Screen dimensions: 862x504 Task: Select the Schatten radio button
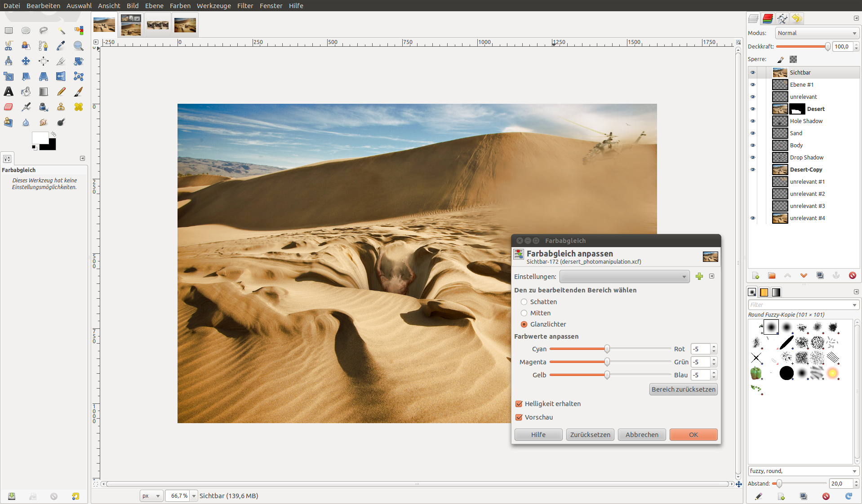pos(524,302)
